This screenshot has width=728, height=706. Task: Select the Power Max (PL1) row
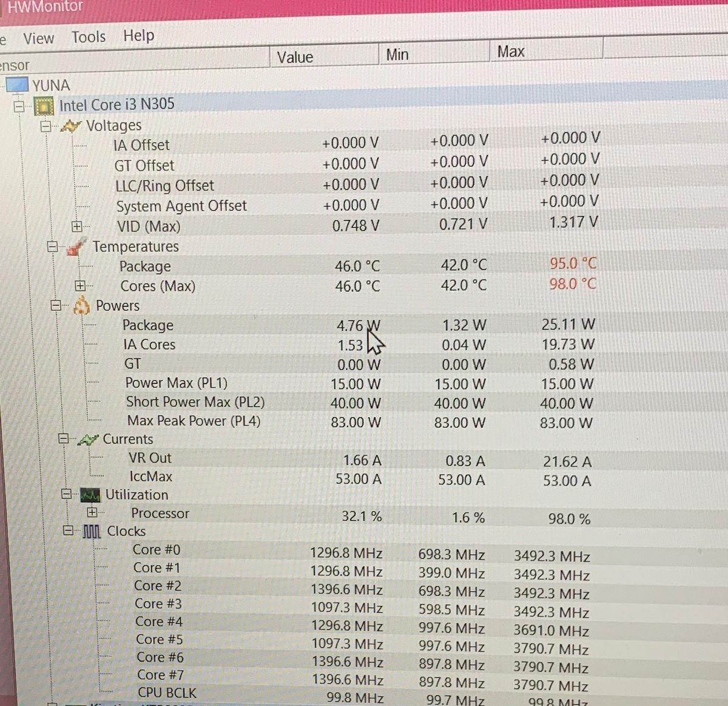point(177,383)
